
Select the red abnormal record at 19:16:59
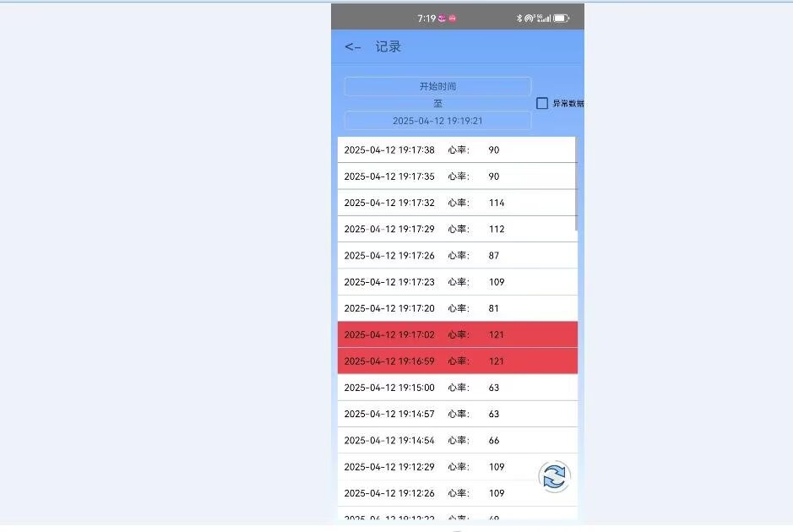click(x=457, y=361)
